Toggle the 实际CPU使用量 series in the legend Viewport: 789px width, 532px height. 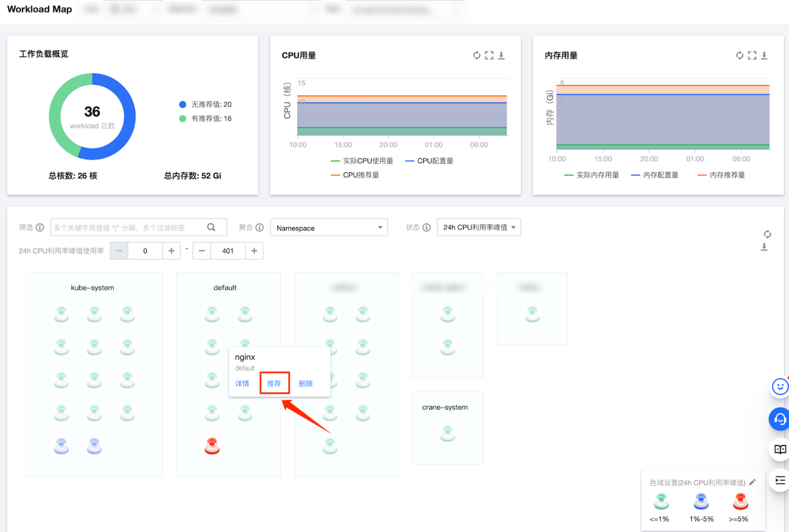(362, 161)
